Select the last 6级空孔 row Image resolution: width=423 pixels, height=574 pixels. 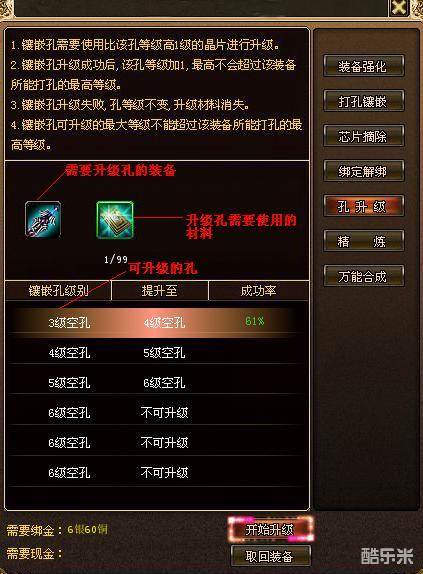pos(157,472)
